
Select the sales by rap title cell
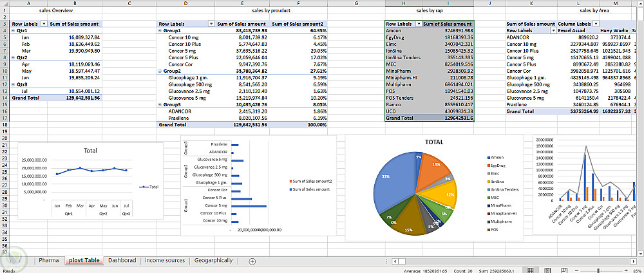(x=429, y=11)
